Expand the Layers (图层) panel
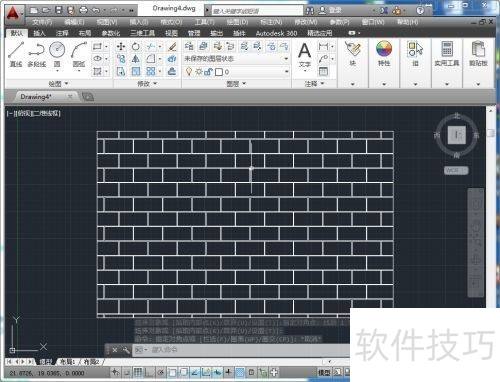 (236, 84)
